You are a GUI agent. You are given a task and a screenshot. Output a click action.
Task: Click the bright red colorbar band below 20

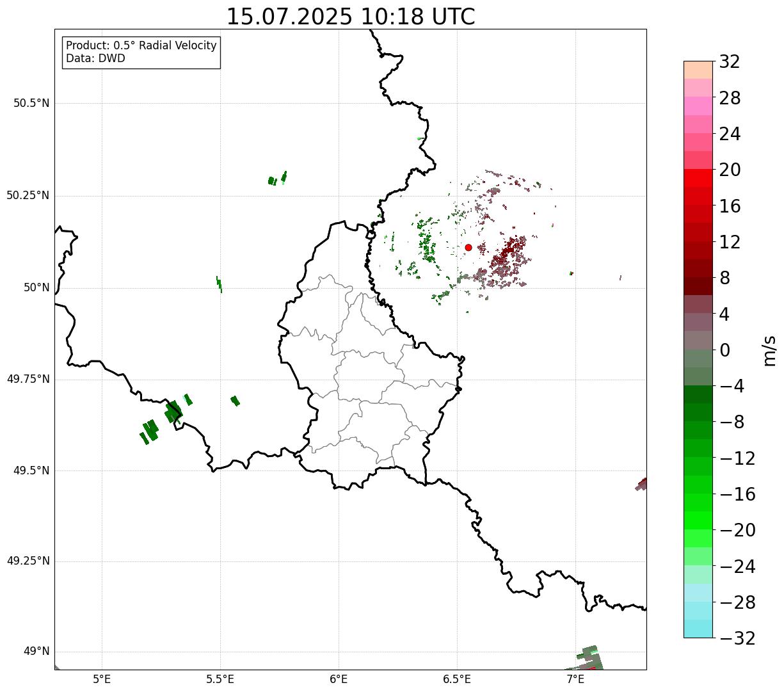698,178
